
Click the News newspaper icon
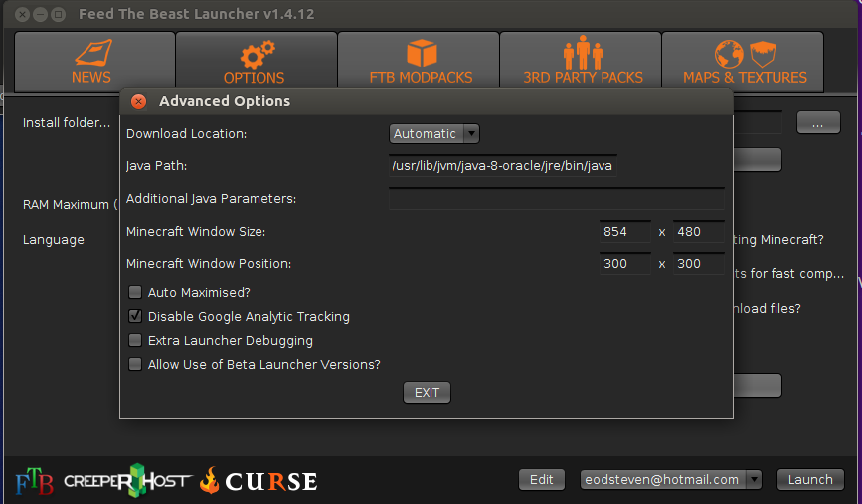tap(92, 53)
